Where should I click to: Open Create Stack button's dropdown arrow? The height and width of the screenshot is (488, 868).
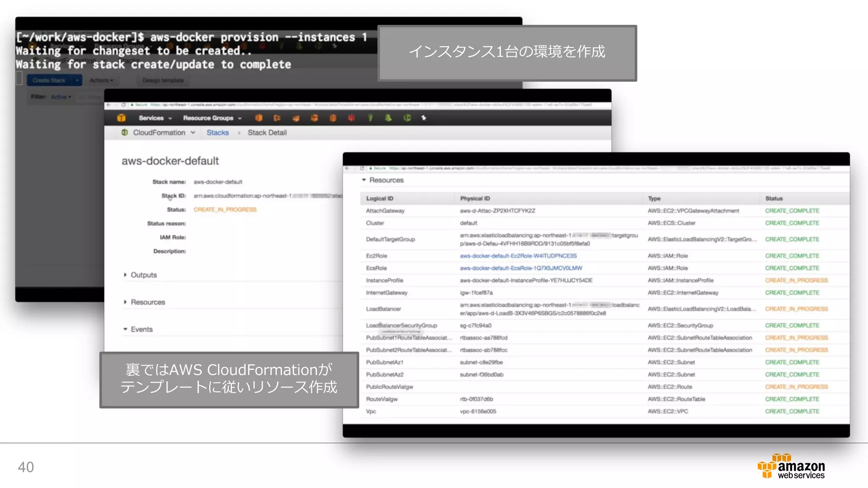(x=77, y=80)
